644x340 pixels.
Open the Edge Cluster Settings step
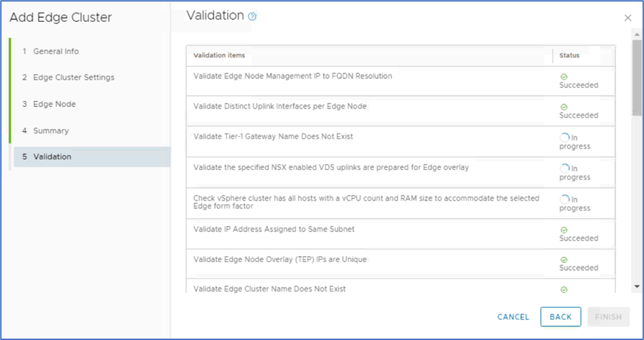click(74, 77)
